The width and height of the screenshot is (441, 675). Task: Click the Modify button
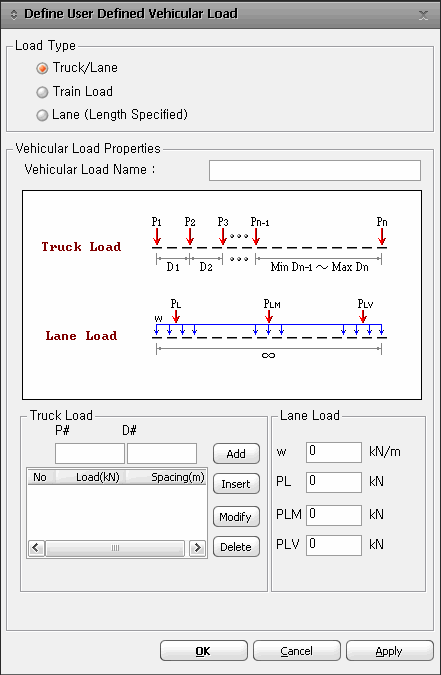click(236, 517)
